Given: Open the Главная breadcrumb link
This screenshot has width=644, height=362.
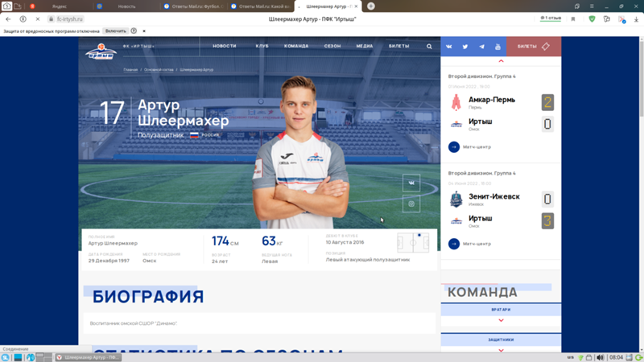Looking at the screenshot, I should tap(130, 70).
